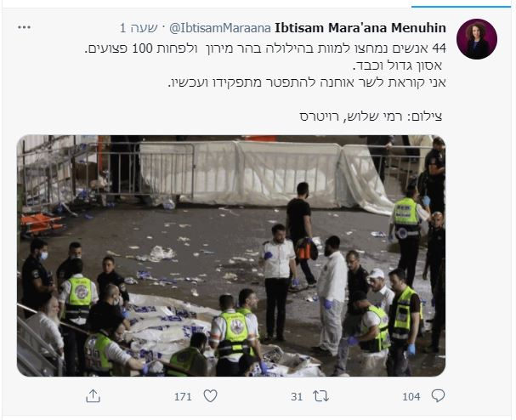This screenshot has width=516, height=420.
Task: Retweet using the retweet arrows icon
Action: pos(320,396)
